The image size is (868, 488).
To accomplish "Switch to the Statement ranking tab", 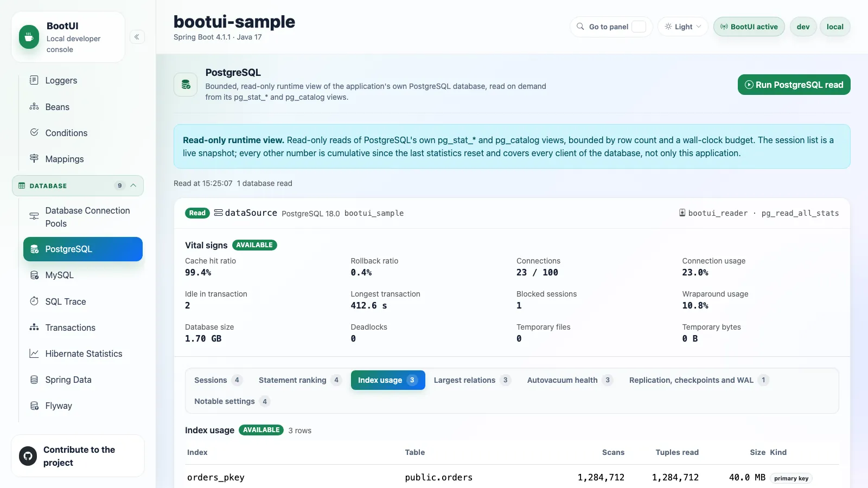I will click(299, 380).
